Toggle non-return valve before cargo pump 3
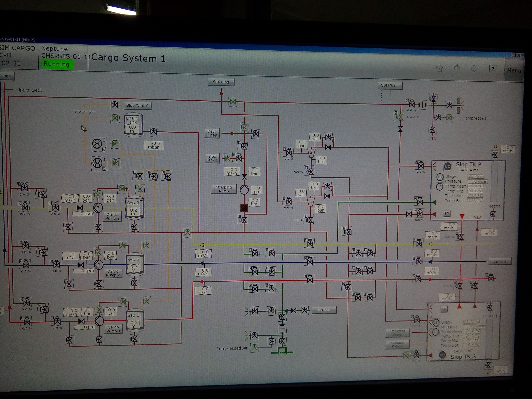Viewport: 532px width, 399px height. coord(80,208)
